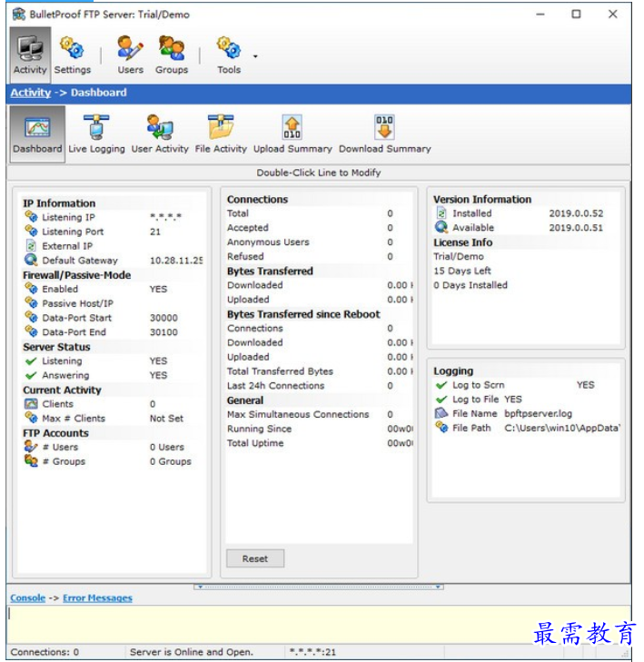644x662 pixels.
Task: Select the Installed version row icon
Action: 441,212
